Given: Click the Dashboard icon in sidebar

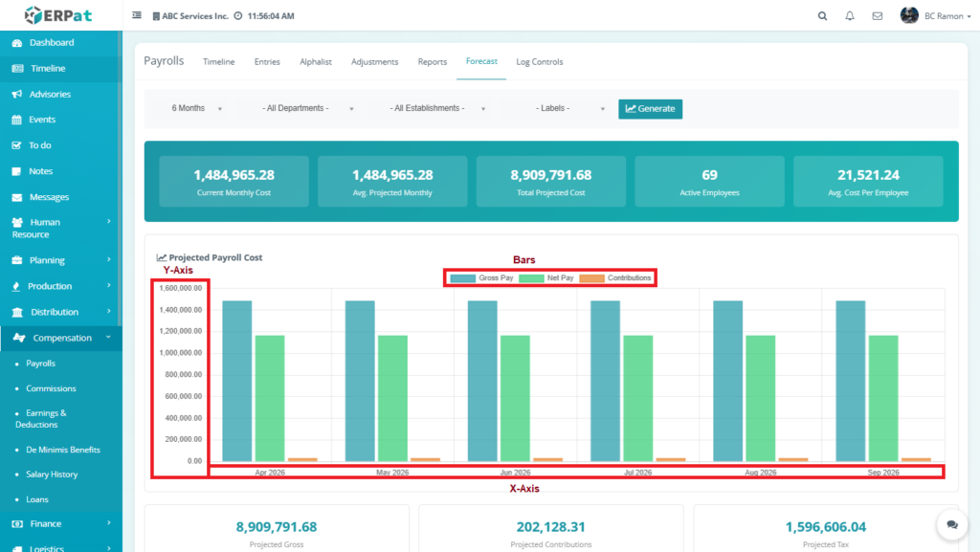Looking at the screenshot, I should coord(17,43).
